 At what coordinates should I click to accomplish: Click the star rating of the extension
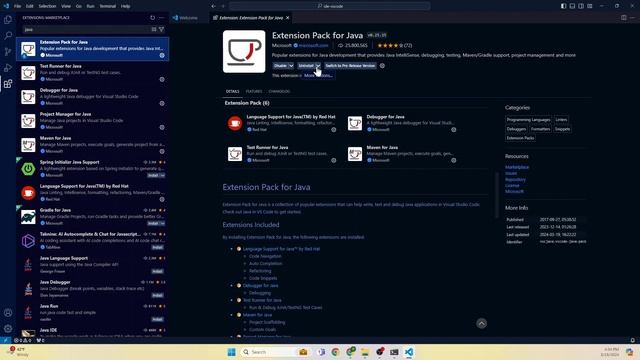coord(394,45)
